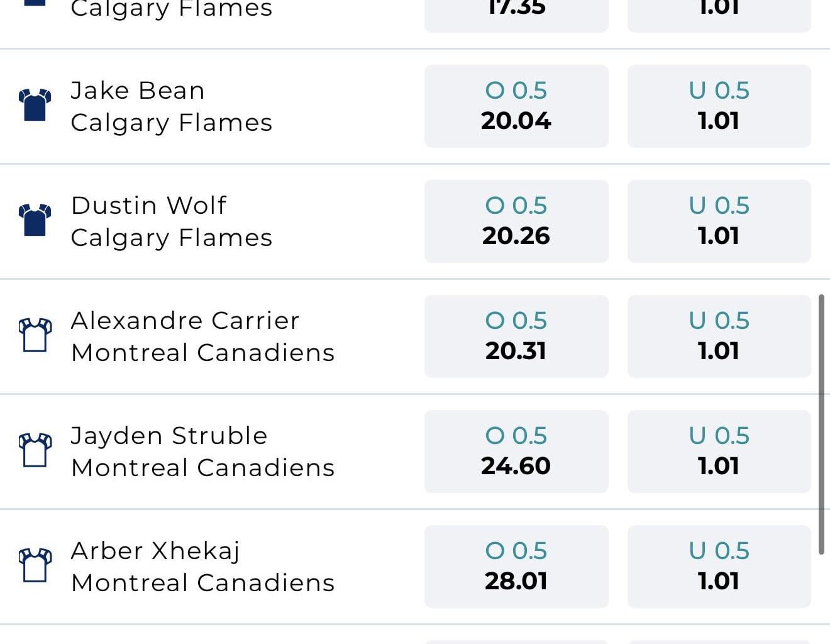Click the Calgary Flames jersey icon beside Dustin Wolf

[35, 220]
